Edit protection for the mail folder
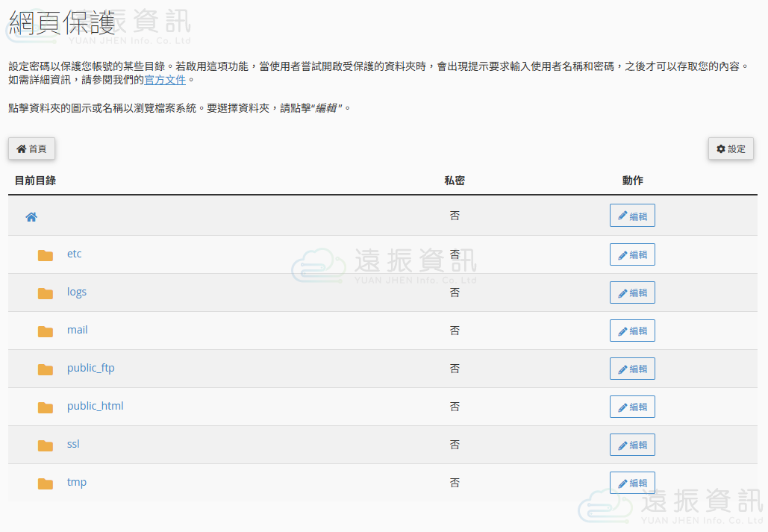Image resolution: width=768 pixels, height=532 pixels. [632, 331]
